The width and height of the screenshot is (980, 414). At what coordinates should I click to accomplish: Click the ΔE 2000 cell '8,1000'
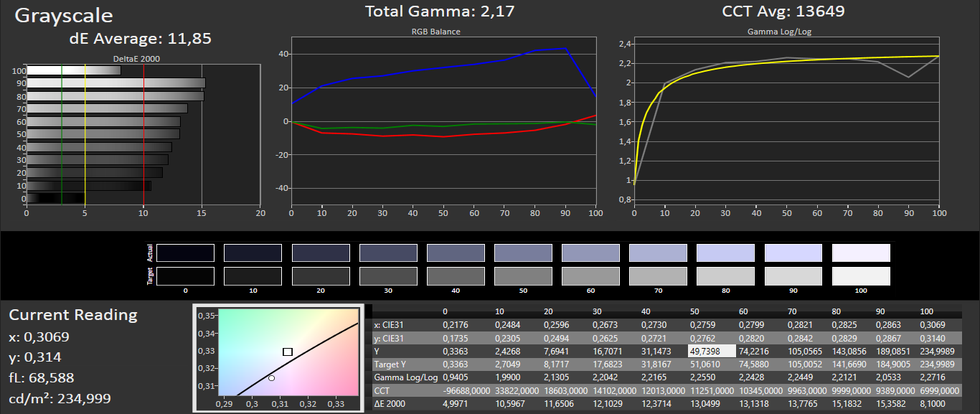[934, 403]
